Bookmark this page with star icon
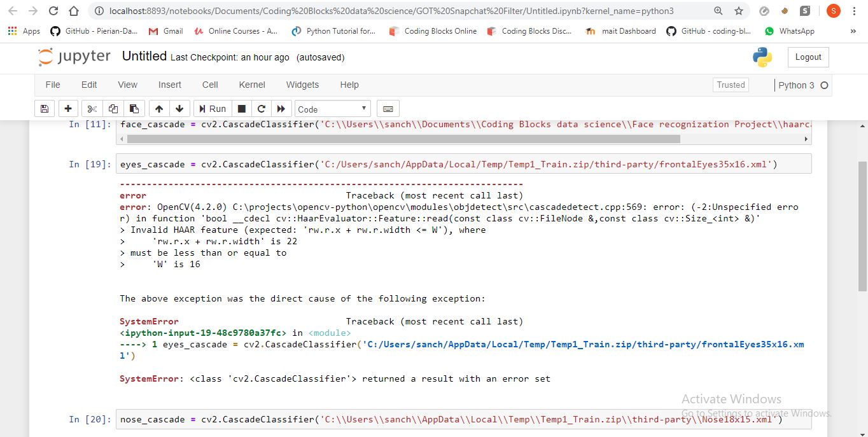The width and height of the screenshot is (868, 437). click(x=738, y=11)
